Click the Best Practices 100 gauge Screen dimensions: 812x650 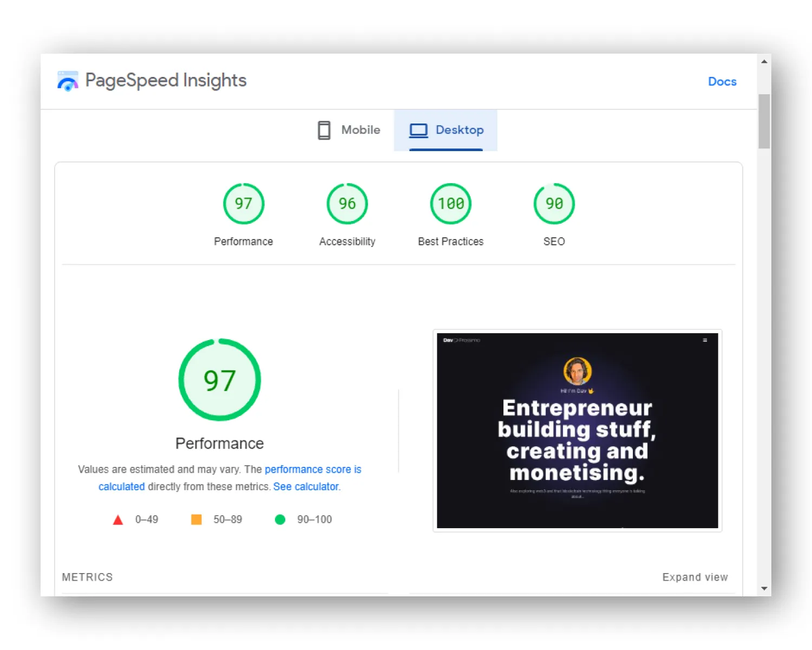click(450, 204)
